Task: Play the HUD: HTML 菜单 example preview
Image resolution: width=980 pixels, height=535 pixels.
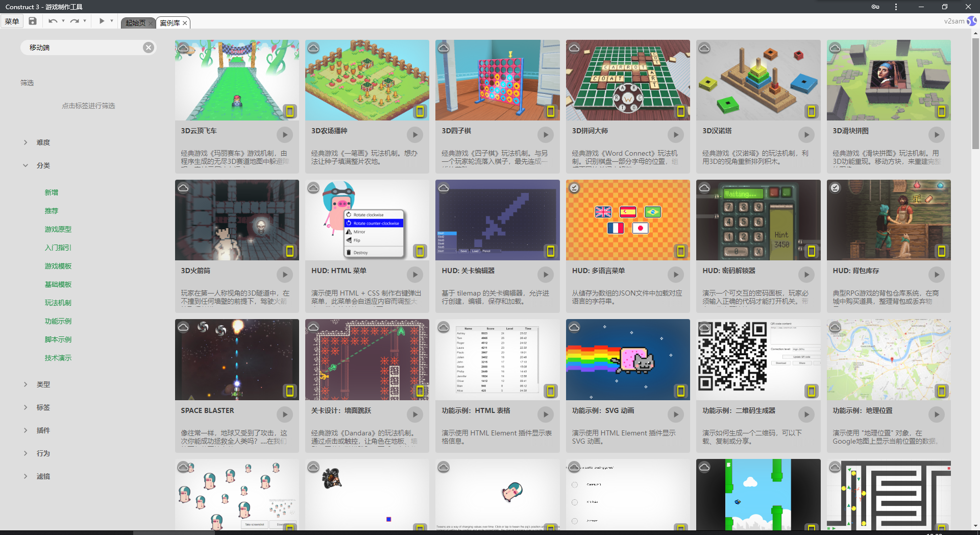Action: point(415,275)
